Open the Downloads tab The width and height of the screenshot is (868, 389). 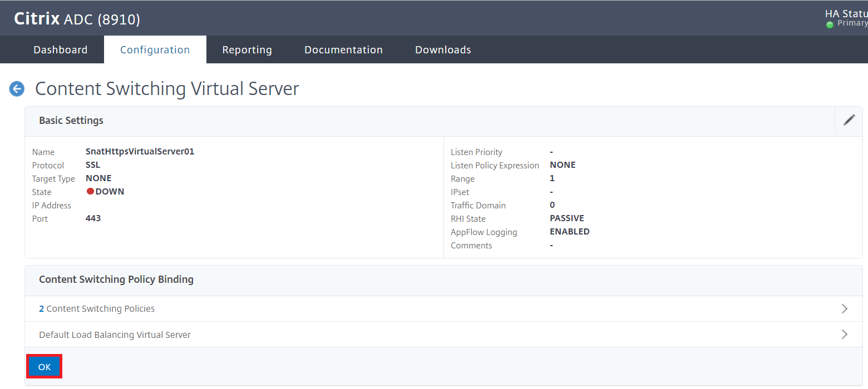tap(443, 49)
